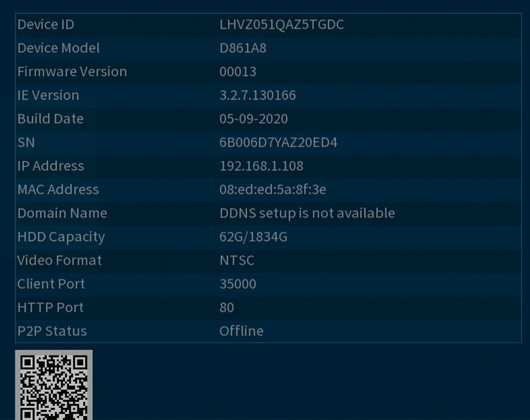Viewport: 530px width, 420px height.
Task: Click build date 05-09-2020
Action: coord(253,119)
